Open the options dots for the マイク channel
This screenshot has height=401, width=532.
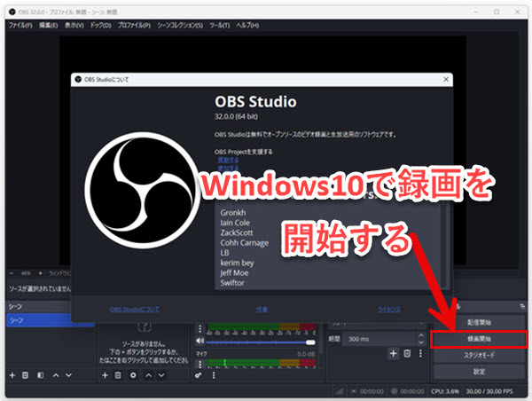[x=199, y=364]
